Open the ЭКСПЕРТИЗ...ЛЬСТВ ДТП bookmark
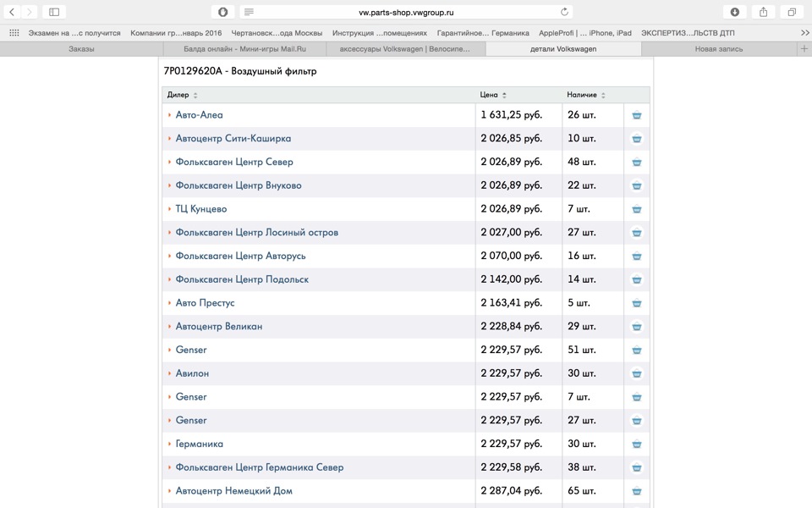The height and width of the screenshot is (508, 812). pyautogui.click(x=688, y=33)
